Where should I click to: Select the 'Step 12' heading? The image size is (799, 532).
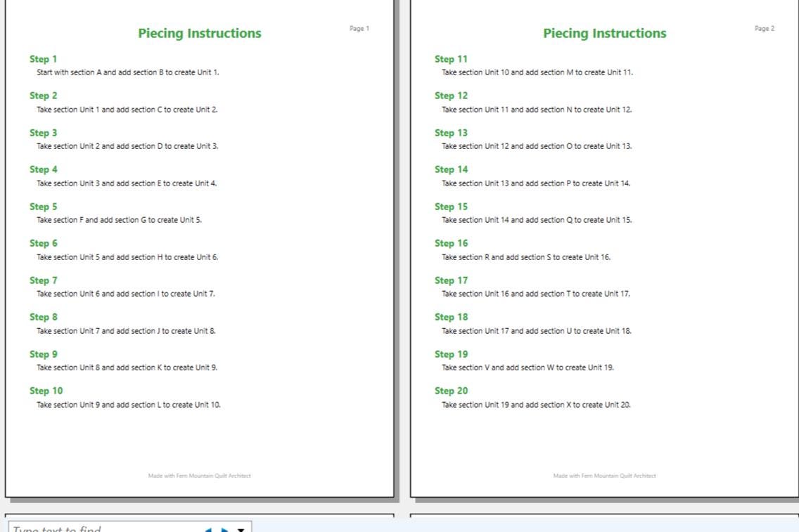(451, 96)
